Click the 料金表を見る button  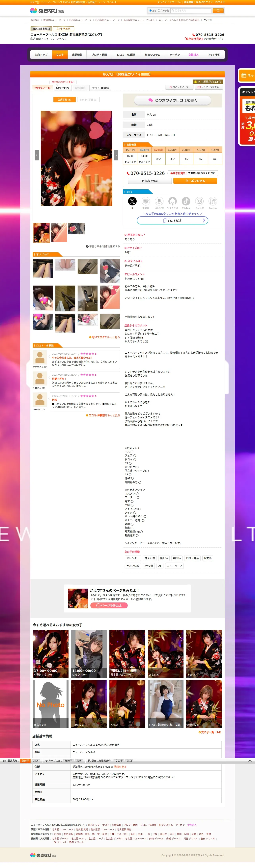[x=150, y=181]
